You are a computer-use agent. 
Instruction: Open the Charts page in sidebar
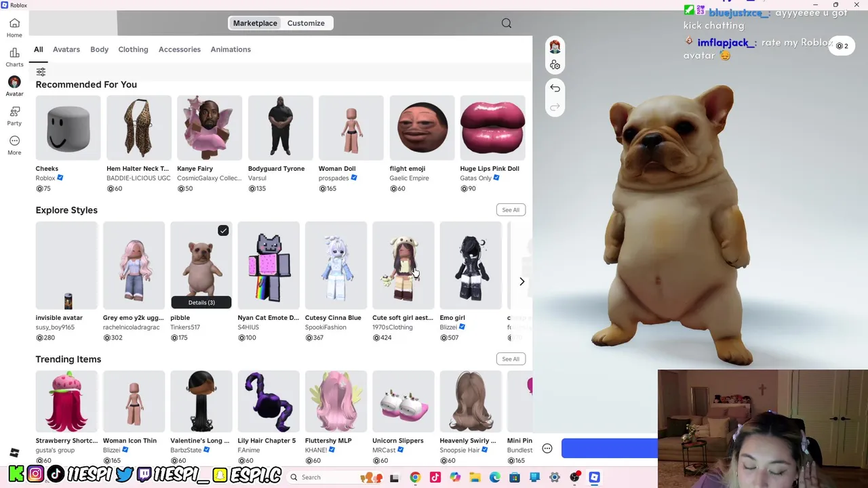pyautogui.click(x=14, y=57)
